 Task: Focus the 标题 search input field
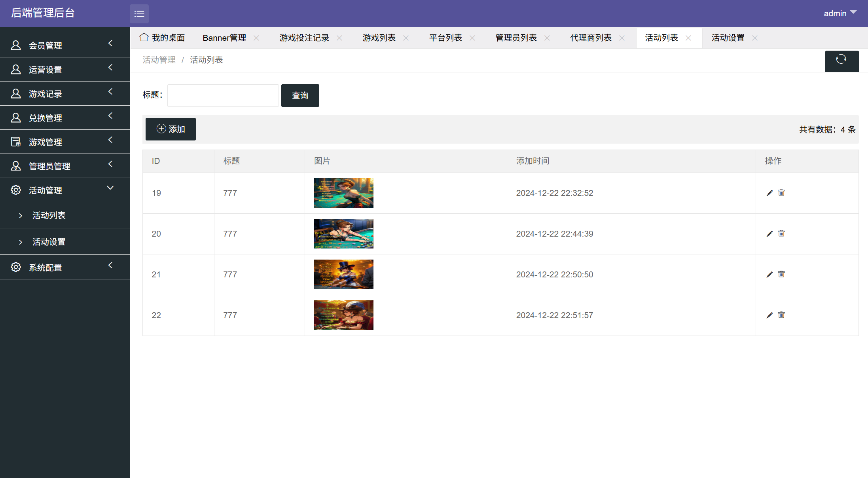pos(223,95)
